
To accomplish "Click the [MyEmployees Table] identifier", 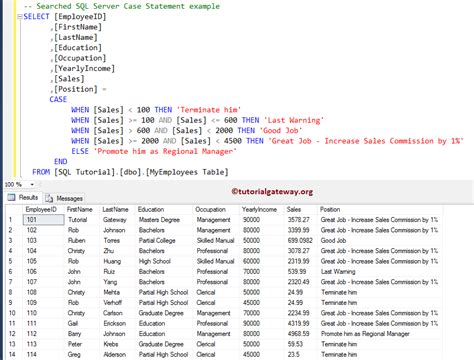I will coord(187,172).
